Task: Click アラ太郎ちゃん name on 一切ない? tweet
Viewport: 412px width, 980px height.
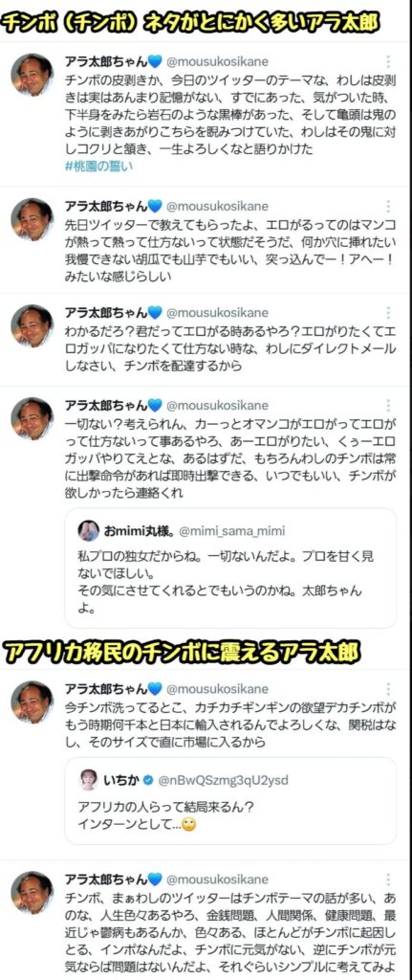Action: 106,406
